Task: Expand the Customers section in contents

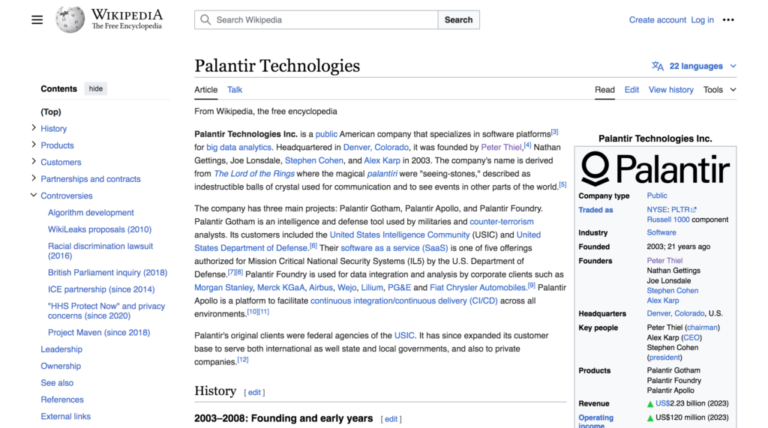Action: click(33, 161)
